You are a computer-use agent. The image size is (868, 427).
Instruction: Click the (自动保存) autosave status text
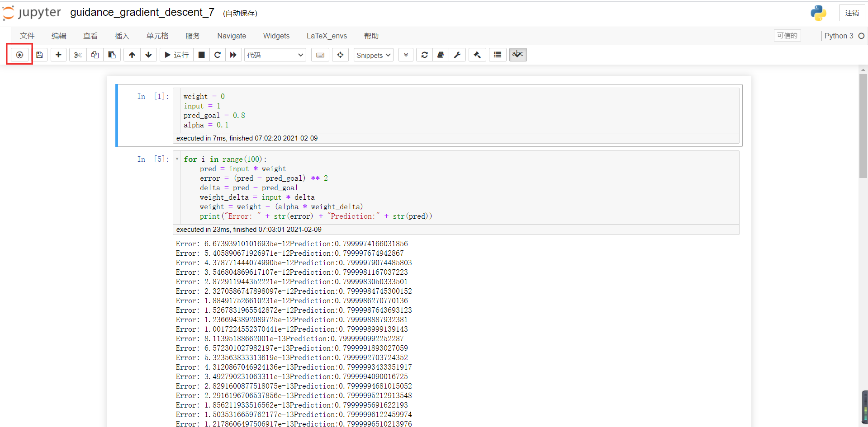(x=240, y=14)
